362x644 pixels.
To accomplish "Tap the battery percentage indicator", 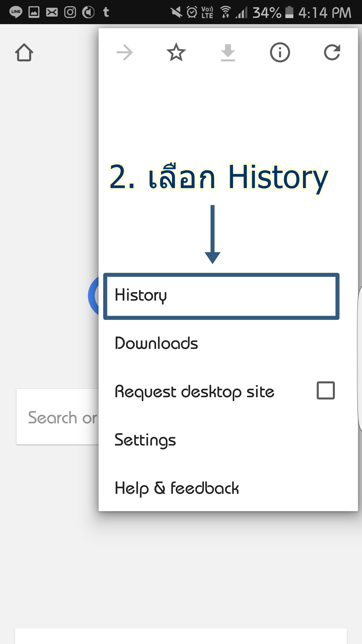I will [267, 12].
